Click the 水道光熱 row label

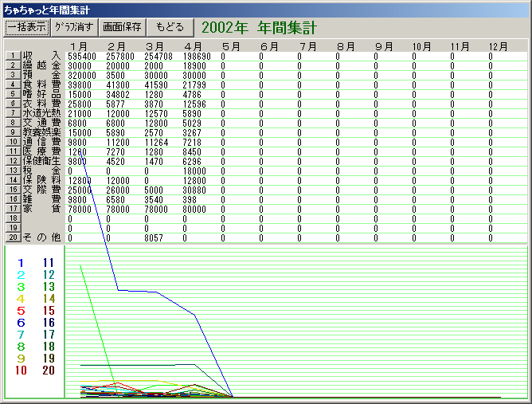41,113
